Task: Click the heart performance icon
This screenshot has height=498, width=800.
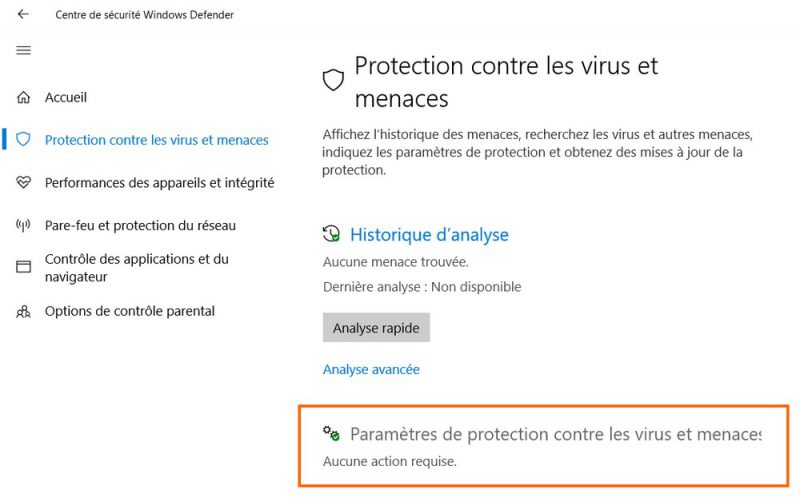Action: (23, 183)
